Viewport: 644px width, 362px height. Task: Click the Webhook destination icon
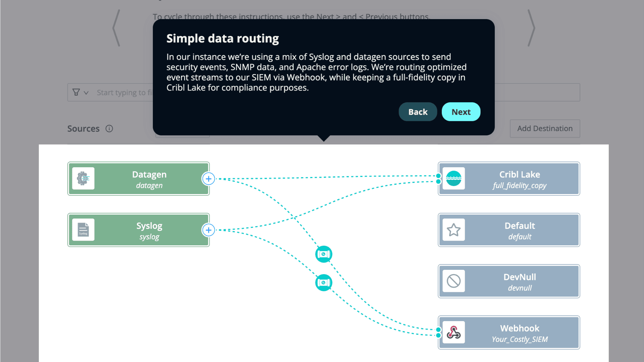pyautogui.click(x=453, y=333)
